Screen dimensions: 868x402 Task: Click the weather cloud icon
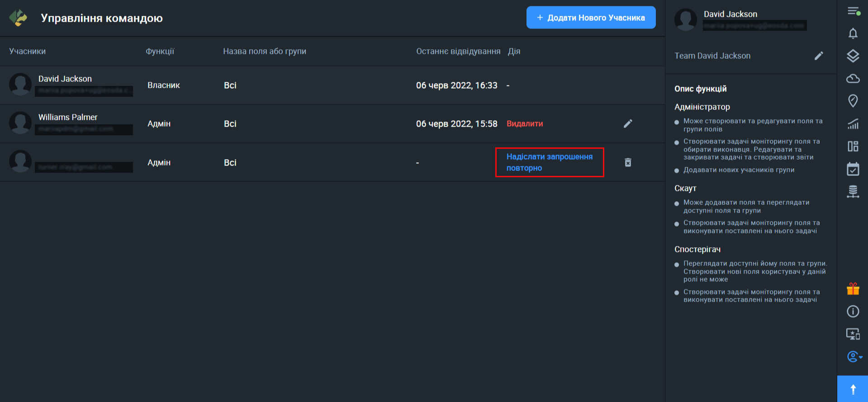point(853,79)
